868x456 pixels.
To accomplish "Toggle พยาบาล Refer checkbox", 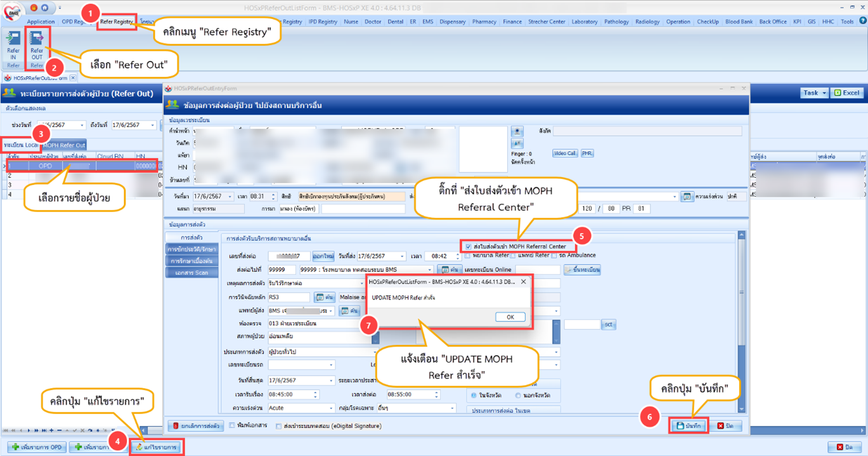I will point(468,256).
